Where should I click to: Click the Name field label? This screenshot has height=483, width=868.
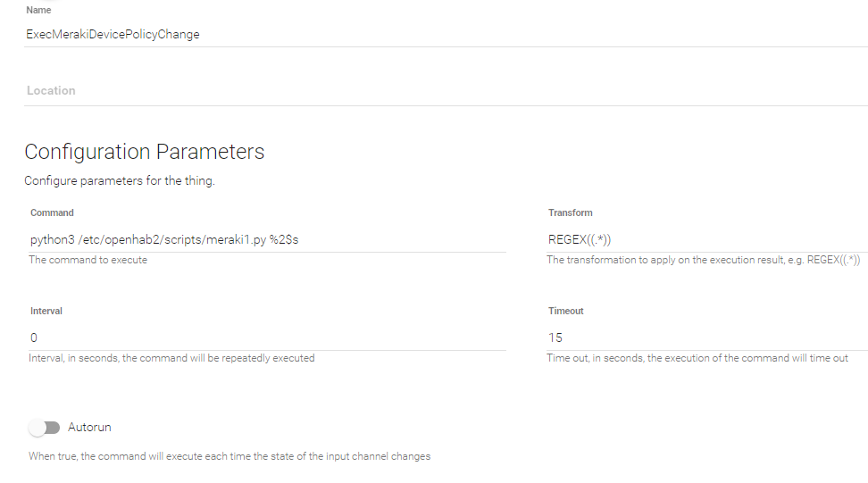coord(38,11)
